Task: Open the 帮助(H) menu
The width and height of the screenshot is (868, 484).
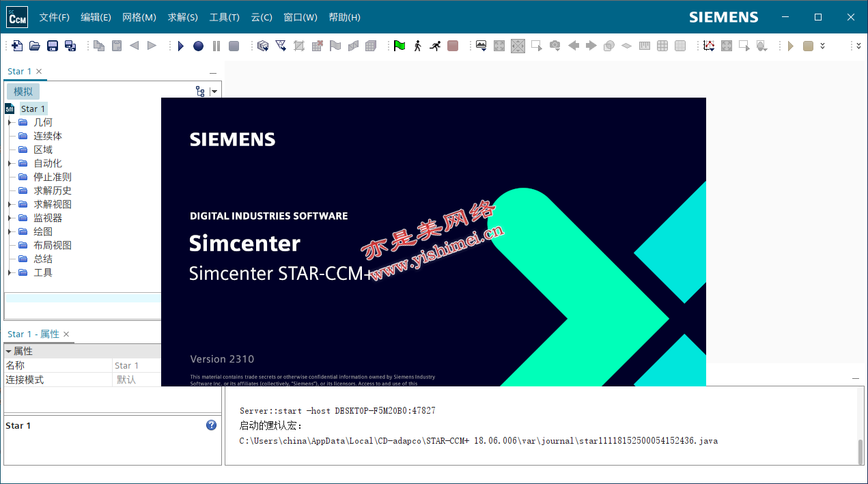Action: [345, 17]
